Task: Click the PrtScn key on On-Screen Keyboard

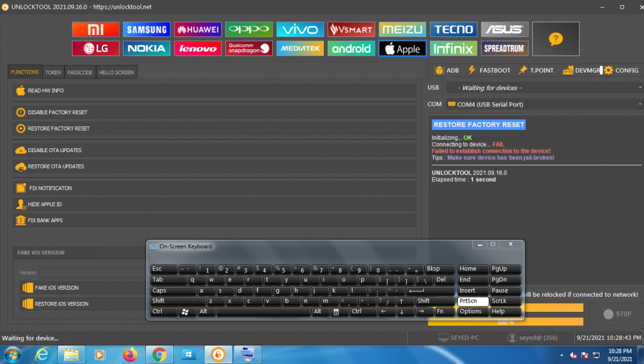Action: (x=472, y=301)
